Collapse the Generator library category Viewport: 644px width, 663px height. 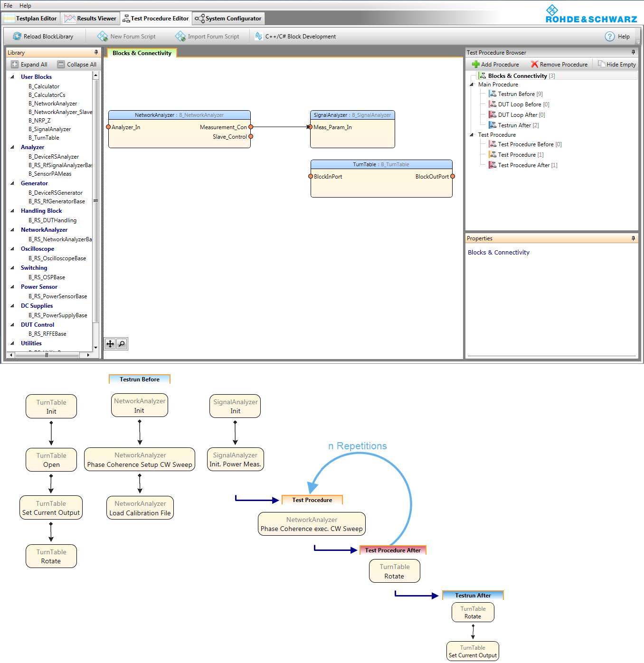[x=12, y=183]
